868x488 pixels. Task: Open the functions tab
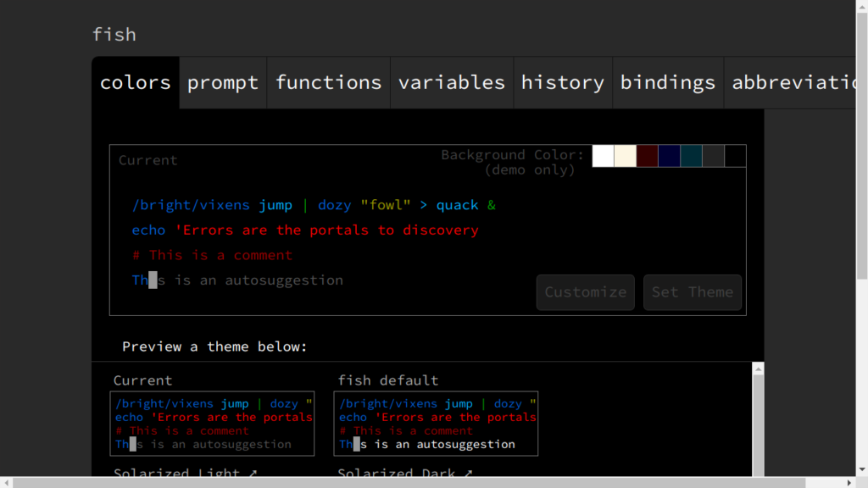coord(328,82)
